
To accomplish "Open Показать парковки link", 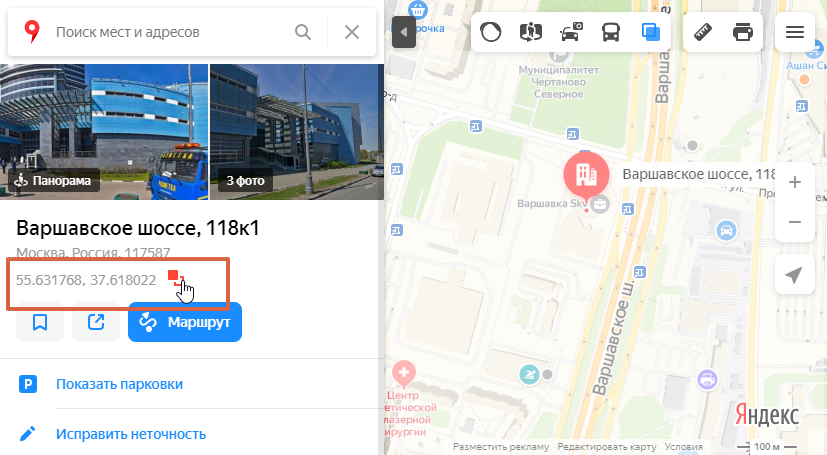I will (x=120, y=384).
